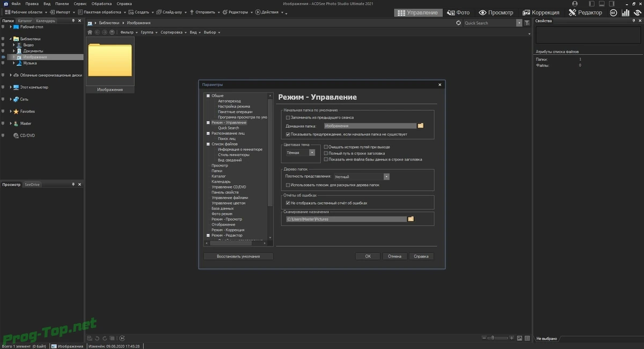Screen dimensions: 644x349
Task: Open Плотность представления dropdown
Action: point(386,176)
